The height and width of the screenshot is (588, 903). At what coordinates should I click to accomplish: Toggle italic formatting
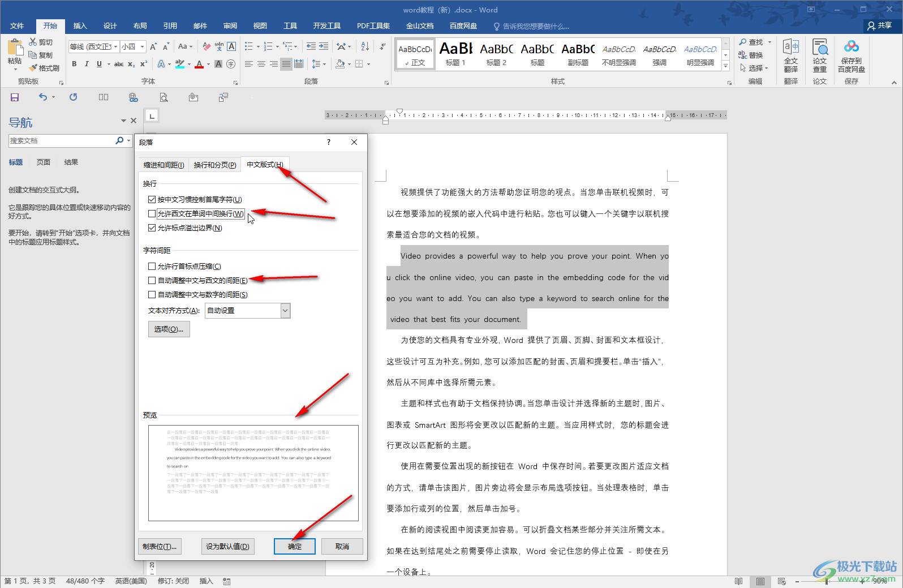pos(87,64)
